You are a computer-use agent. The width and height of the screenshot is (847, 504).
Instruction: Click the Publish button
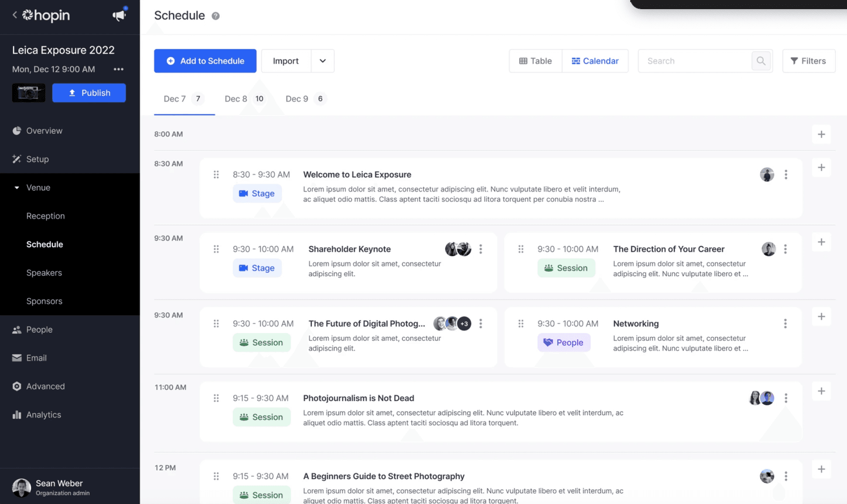point(89,93)
